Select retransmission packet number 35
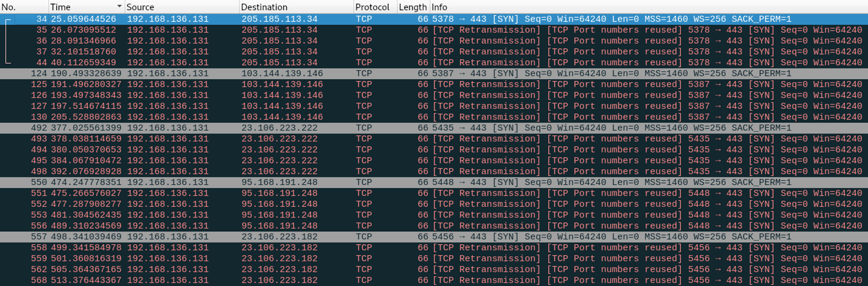 [434, 30]
